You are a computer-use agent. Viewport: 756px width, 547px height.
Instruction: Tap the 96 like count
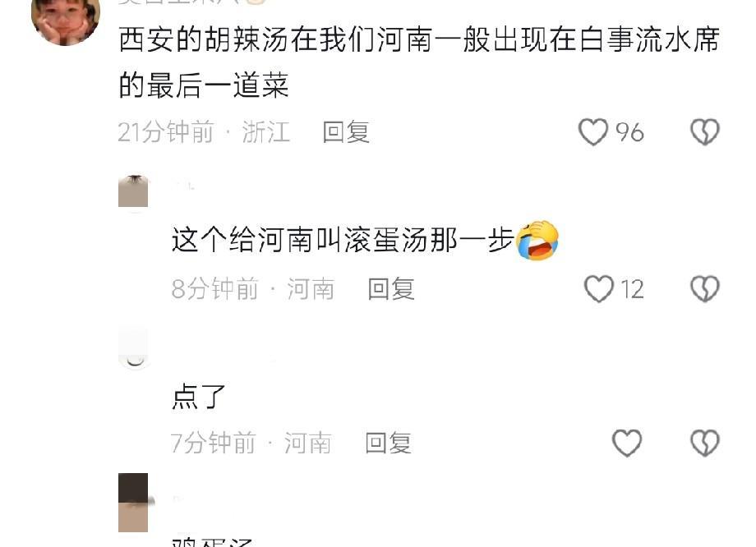pos(629,132)
